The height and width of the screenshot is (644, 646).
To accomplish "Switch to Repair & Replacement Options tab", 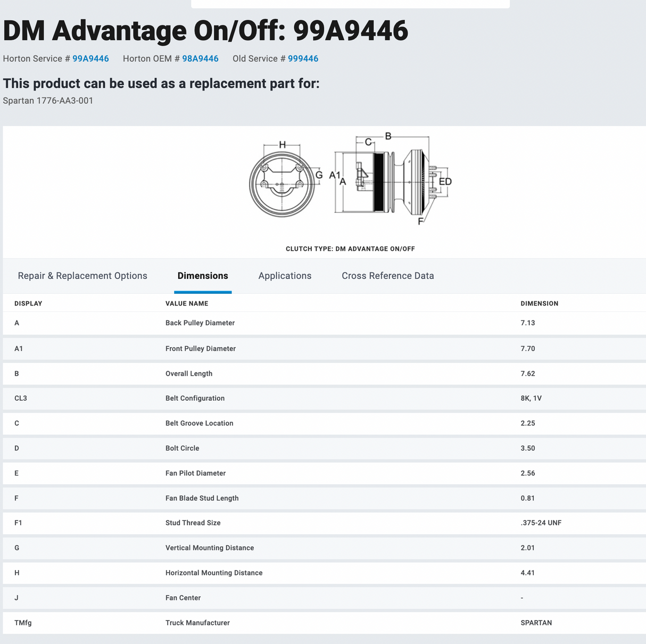I will (82, 276).
